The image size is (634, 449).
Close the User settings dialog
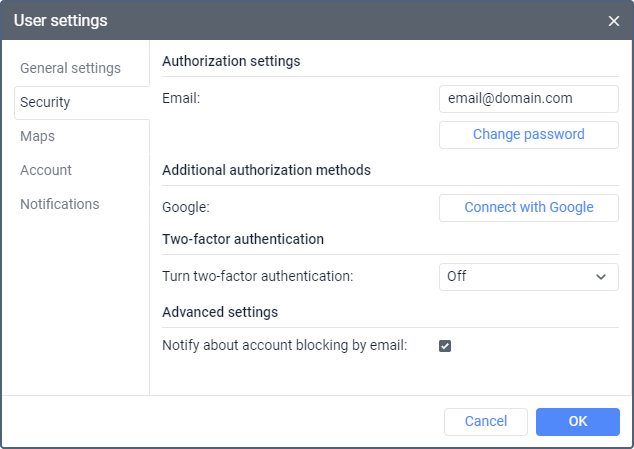[614, 20]
